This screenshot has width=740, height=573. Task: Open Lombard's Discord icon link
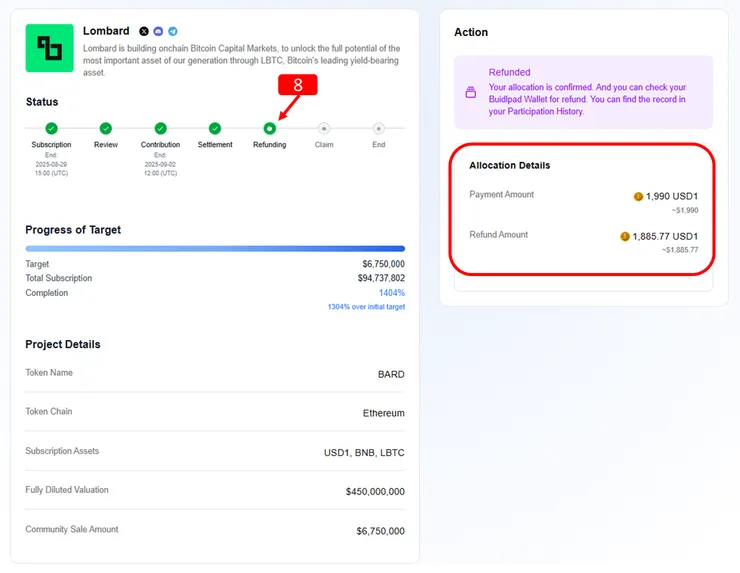coord(158,32)
